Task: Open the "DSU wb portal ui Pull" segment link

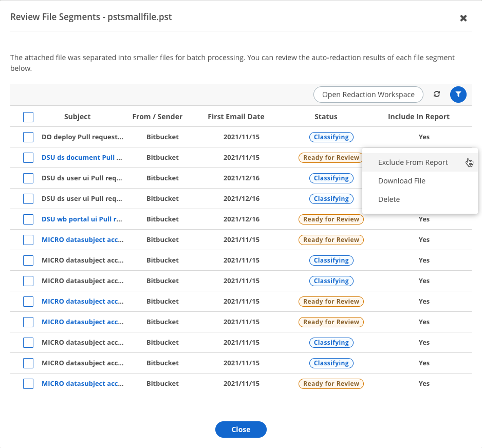Action: 83,219
